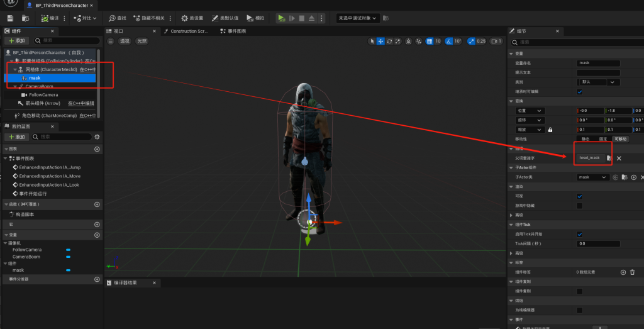Toggle 为纯编辑器 editor-only checkbox
This screenshot has width=644, height=329.
click(579, 310)
